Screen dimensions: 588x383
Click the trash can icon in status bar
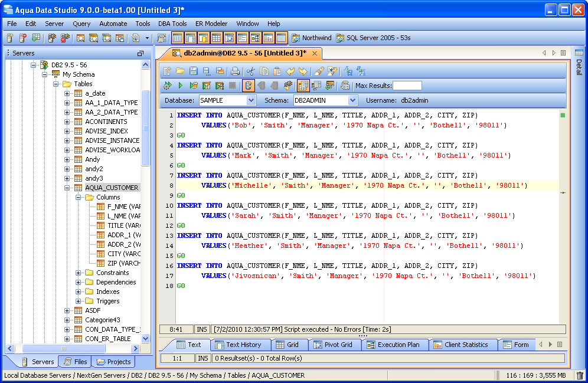(x=580, y=375)
